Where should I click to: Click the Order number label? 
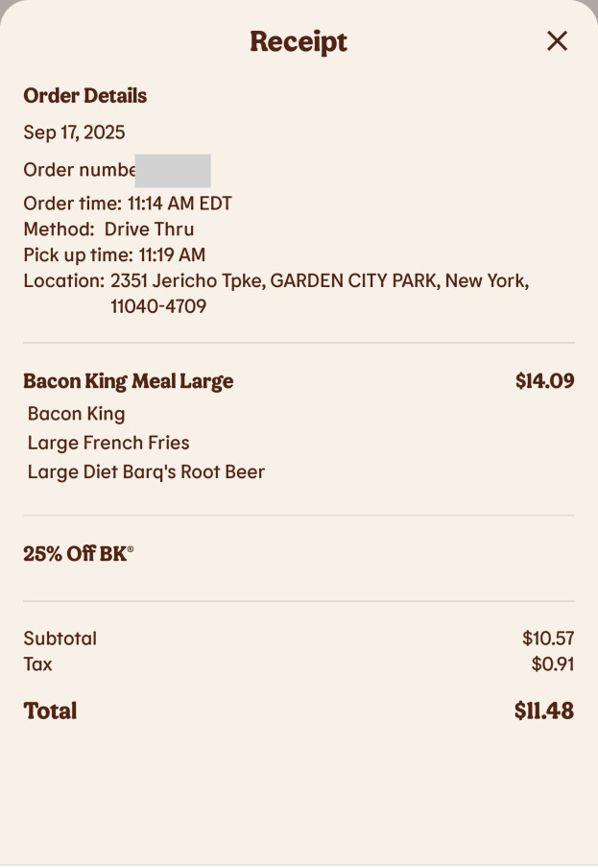[79, 171]
